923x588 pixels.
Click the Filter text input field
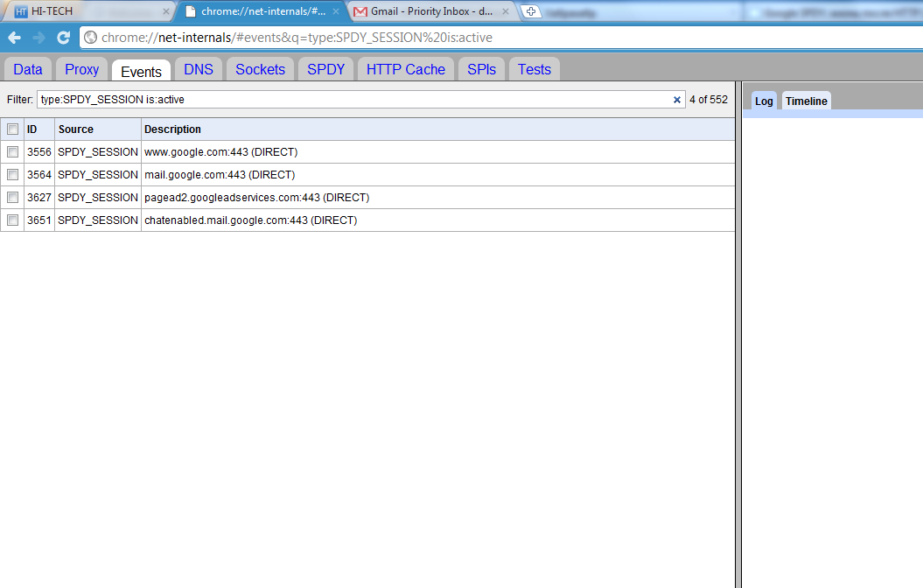350,100
